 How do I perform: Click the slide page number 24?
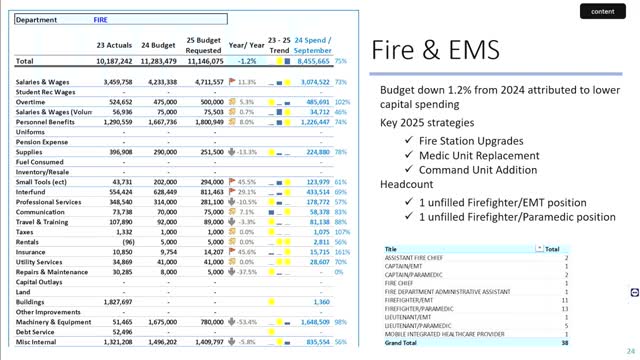pos(631,351)
